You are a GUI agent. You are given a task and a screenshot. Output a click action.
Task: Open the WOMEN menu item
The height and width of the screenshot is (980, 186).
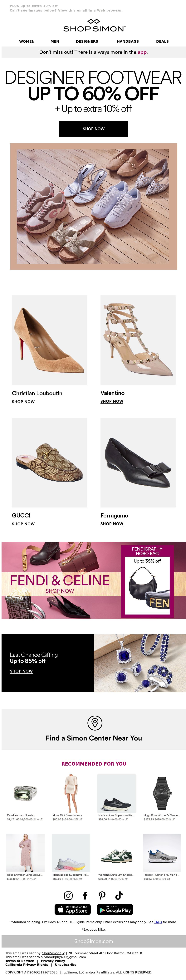27,42
